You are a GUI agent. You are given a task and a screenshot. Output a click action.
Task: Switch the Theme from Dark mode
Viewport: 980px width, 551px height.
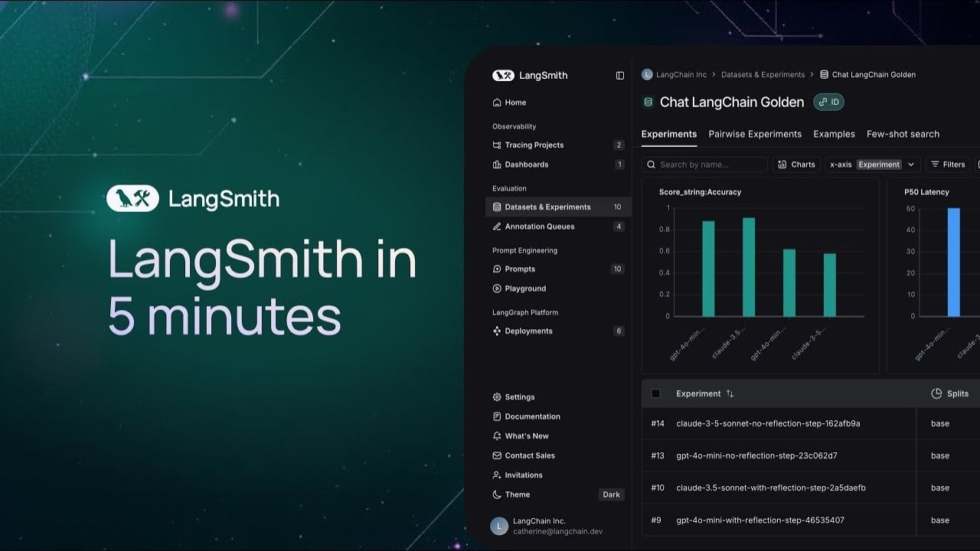coord(611,494)
